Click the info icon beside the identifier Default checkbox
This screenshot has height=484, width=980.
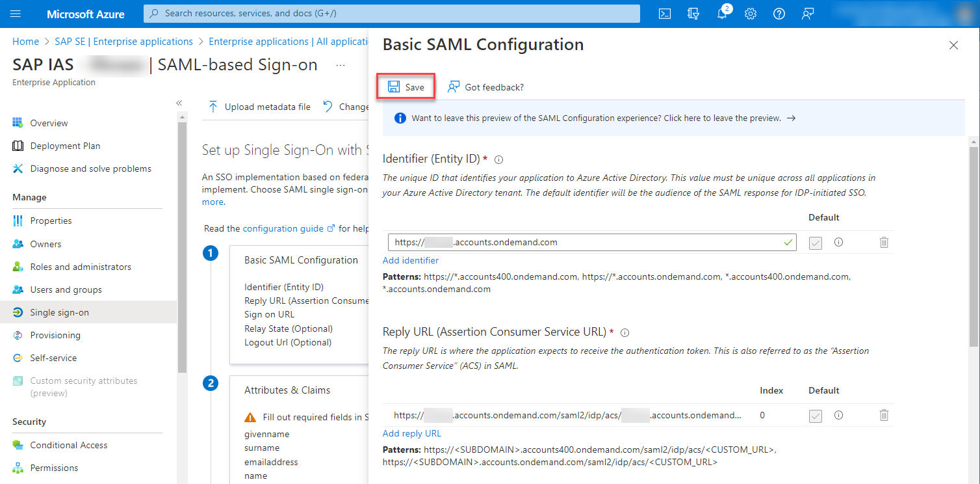coord(838,242)
